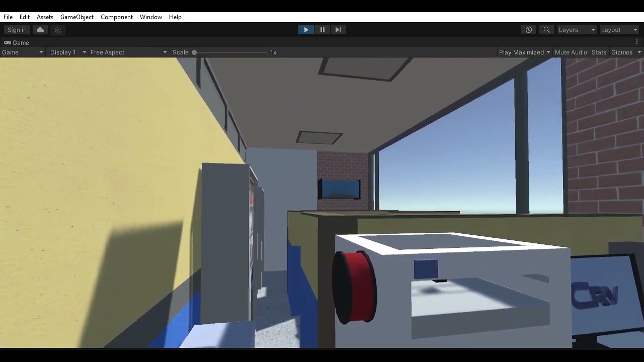Open the Help menu
Viewport: 644px width, 362px height.
tap(175, 17)
